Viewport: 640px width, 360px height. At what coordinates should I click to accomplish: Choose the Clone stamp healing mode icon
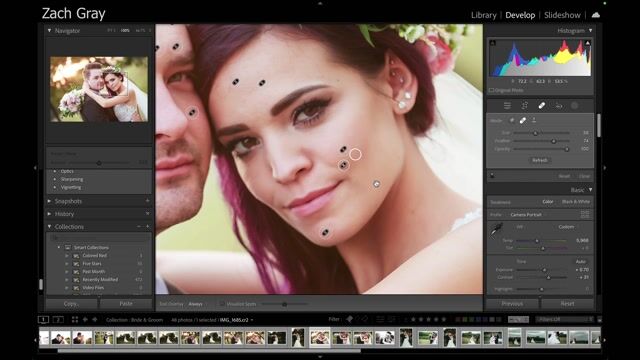(533, 120)
